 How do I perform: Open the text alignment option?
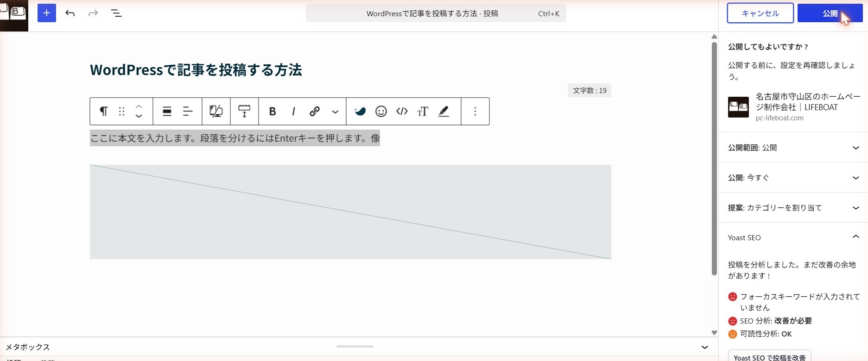click(188, 111)
